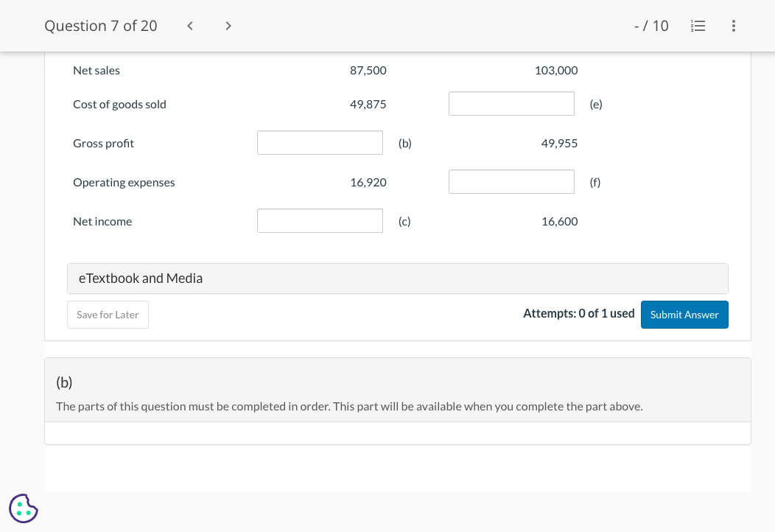Viewport: 775px width, 532px height.
Task: Open the question list icon
Action: (698, 26)
